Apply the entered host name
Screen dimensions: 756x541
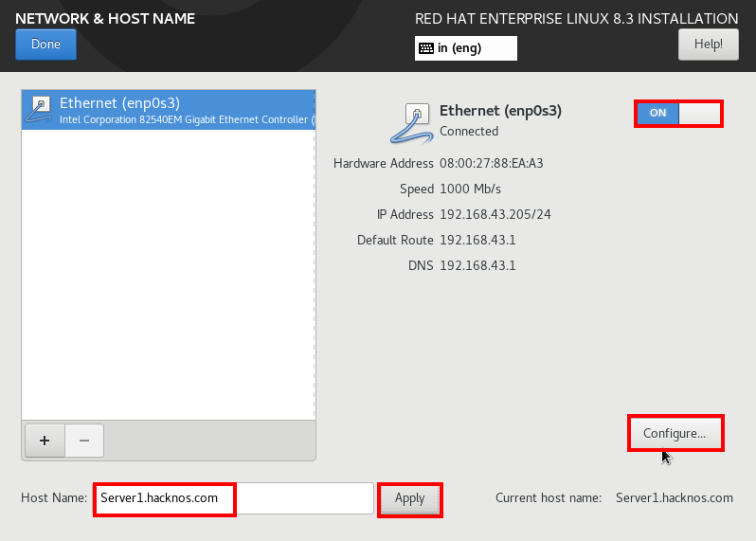[x=409, y=498]
